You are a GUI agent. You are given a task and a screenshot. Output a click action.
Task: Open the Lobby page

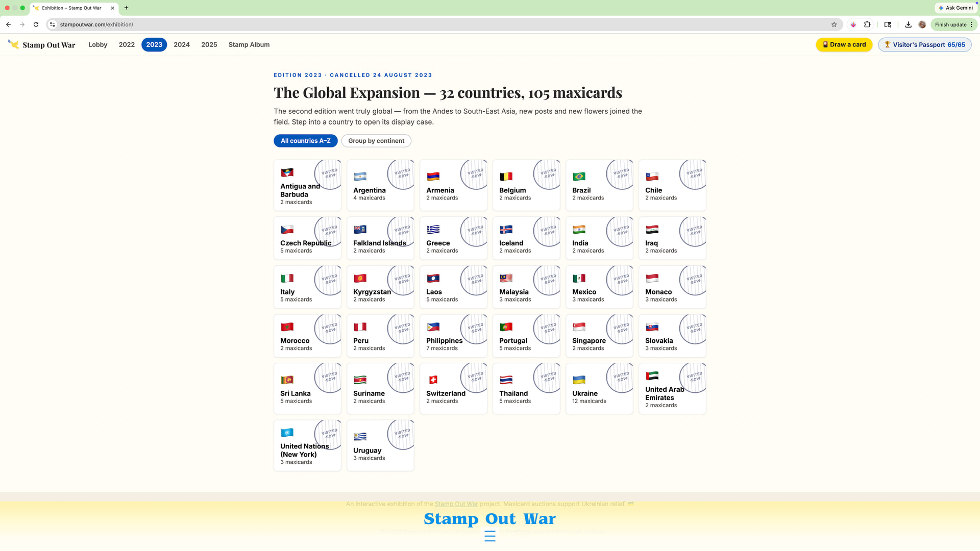pos(97,45)
